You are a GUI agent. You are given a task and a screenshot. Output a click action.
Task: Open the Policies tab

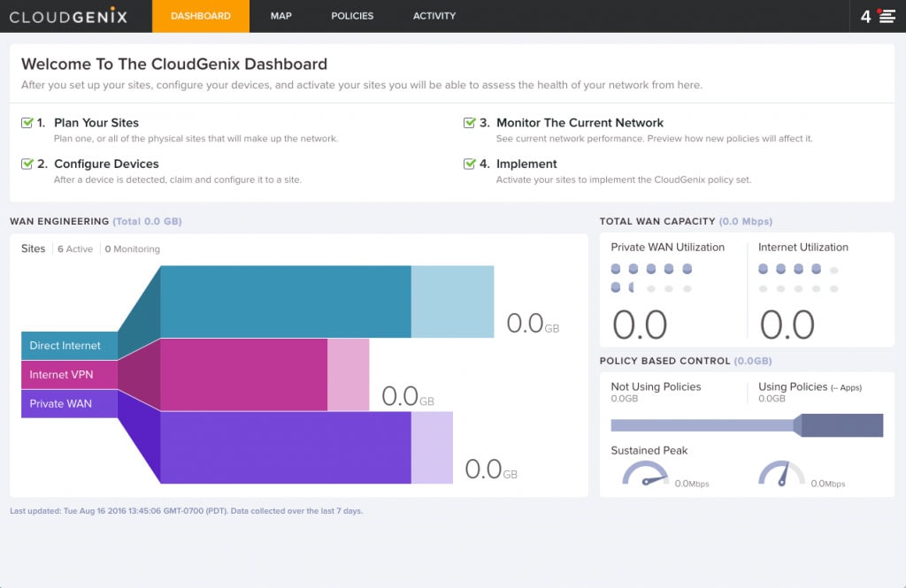[352, 16]
